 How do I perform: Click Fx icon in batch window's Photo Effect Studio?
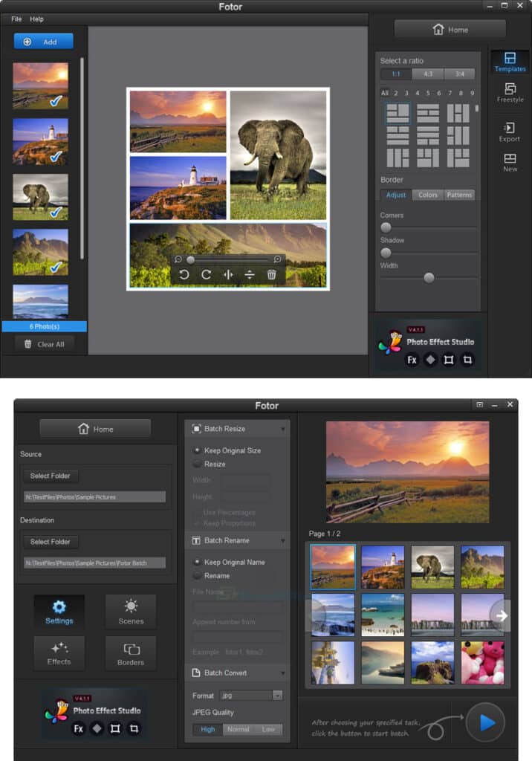tap(79, 728)
